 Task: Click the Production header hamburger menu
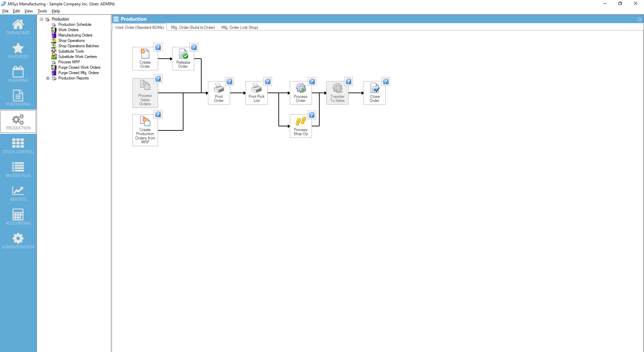(116, 19)
